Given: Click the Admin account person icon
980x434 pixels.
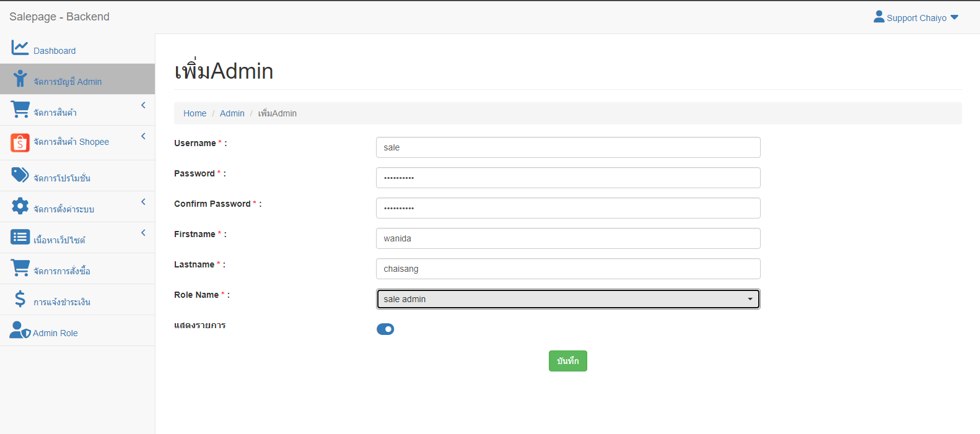Looking at the screenshot, I should click(x=20, y=79).
